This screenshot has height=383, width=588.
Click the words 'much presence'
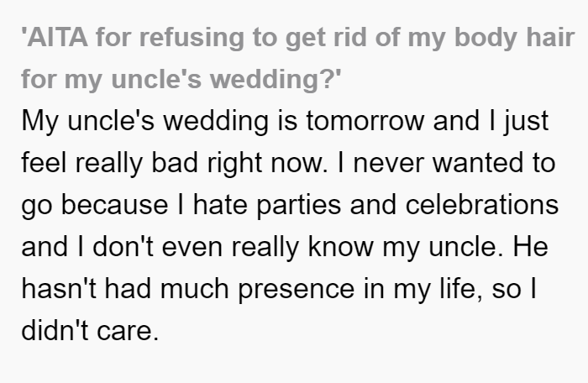257,289
